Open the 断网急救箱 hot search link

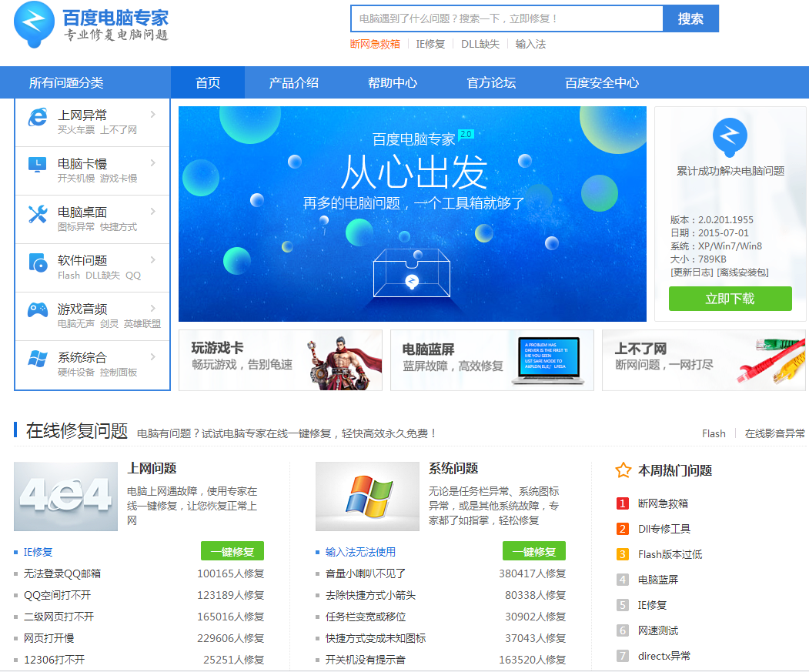click(375, 44)
